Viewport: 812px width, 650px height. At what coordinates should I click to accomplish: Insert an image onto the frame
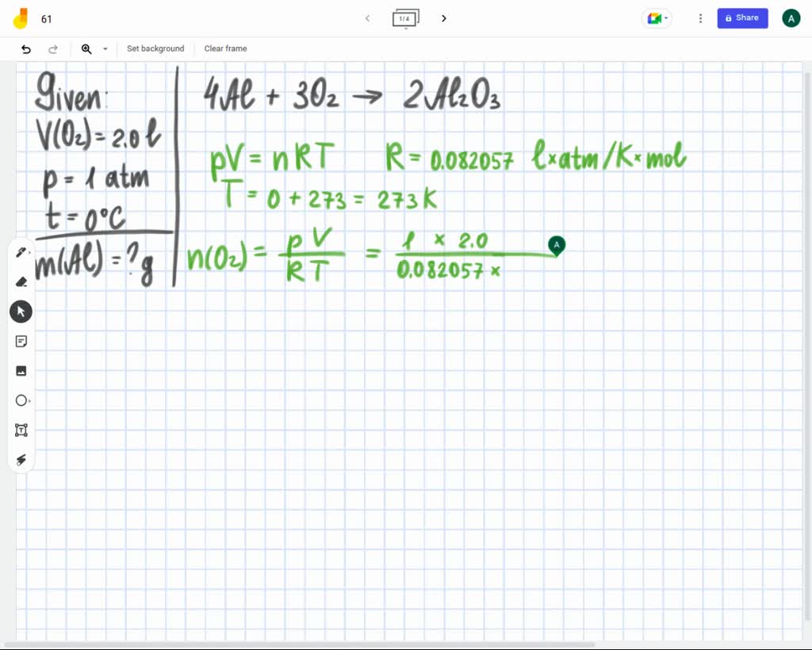click(21, 370)
